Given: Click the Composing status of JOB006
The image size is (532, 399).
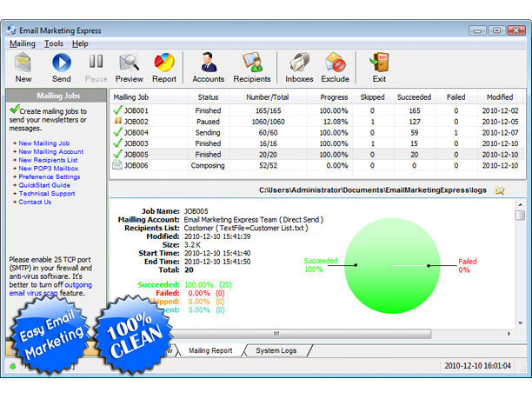Looking at the screenshot, I should coord(208,165).
